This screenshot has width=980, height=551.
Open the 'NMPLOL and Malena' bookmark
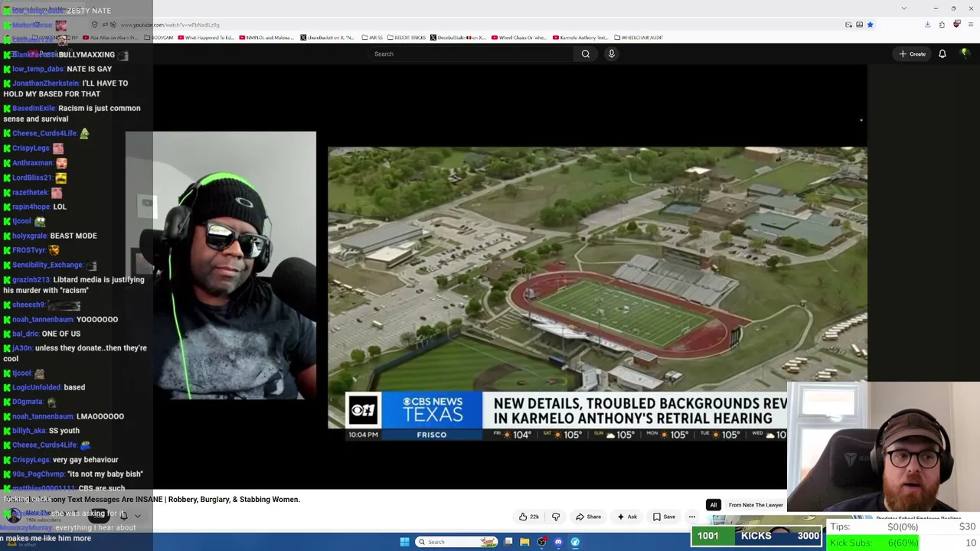coord(266,37)
